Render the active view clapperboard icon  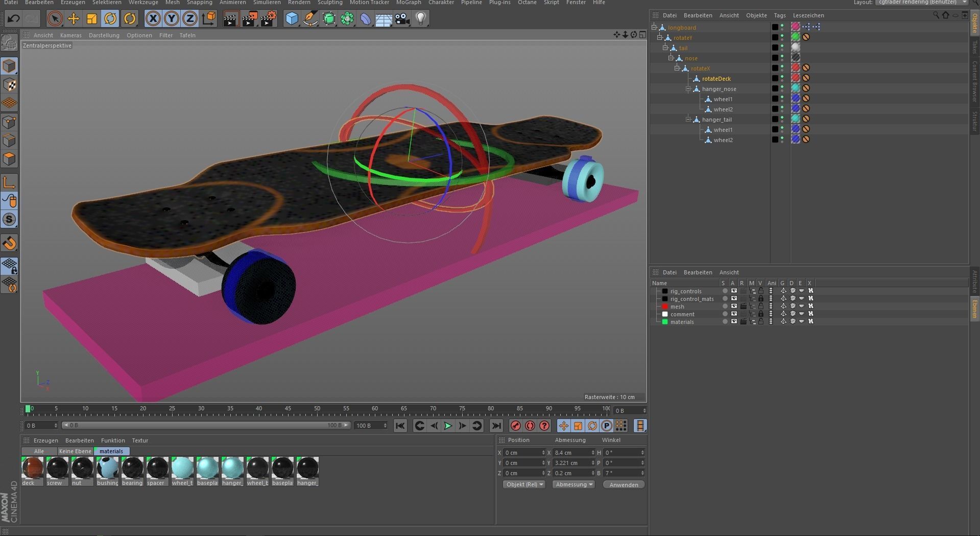point(231,19)
